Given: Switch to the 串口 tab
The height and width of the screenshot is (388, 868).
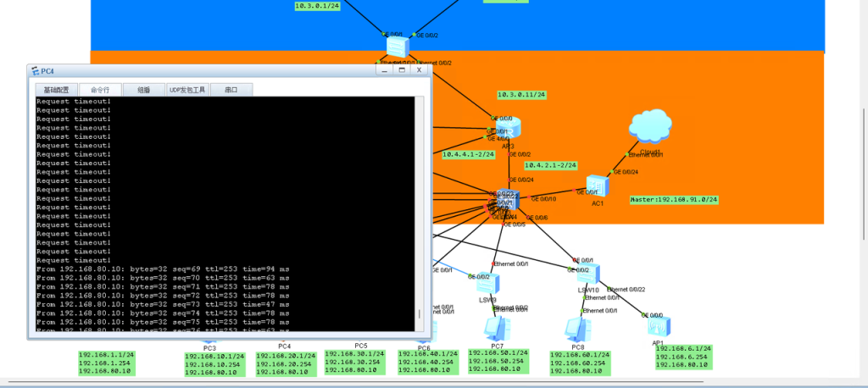Looking at the screenshot, I should (231, 90).
